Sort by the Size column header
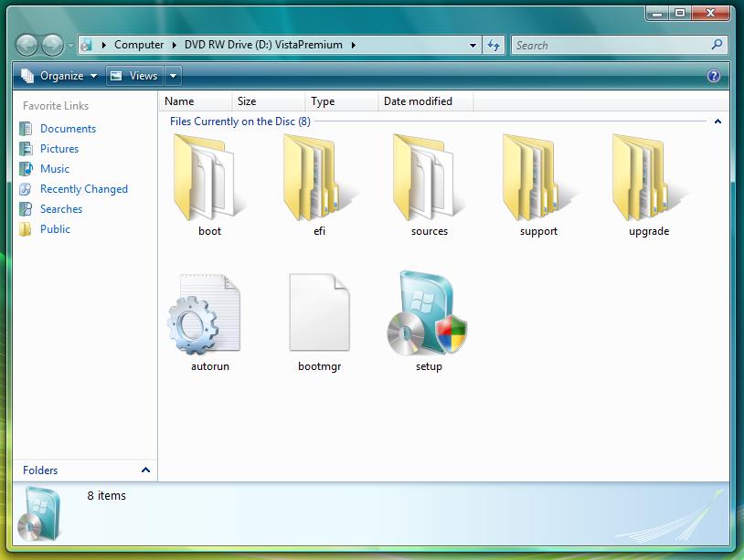The image size is (744, 560). click(269, 101)
